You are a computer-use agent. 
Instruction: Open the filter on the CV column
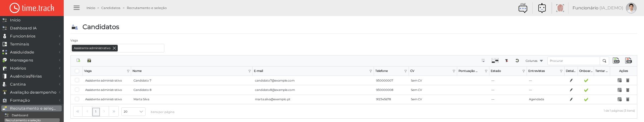point(454,71)
